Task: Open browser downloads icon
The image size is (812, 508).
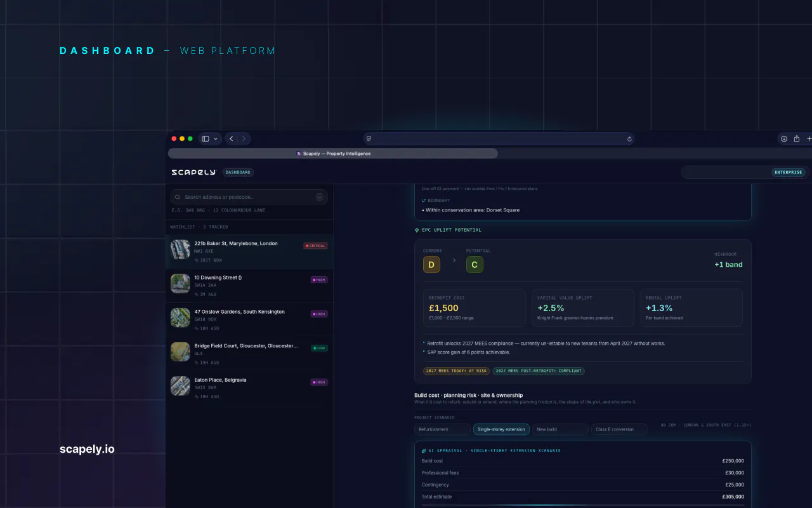Action: pyautogui.click(x=784, y=138)
